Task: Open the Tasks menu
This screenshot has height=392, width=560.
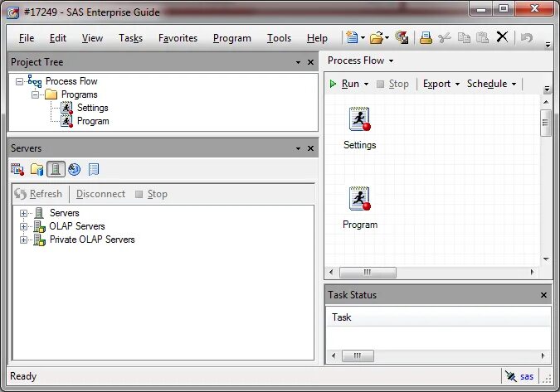Action: (131, 38)
